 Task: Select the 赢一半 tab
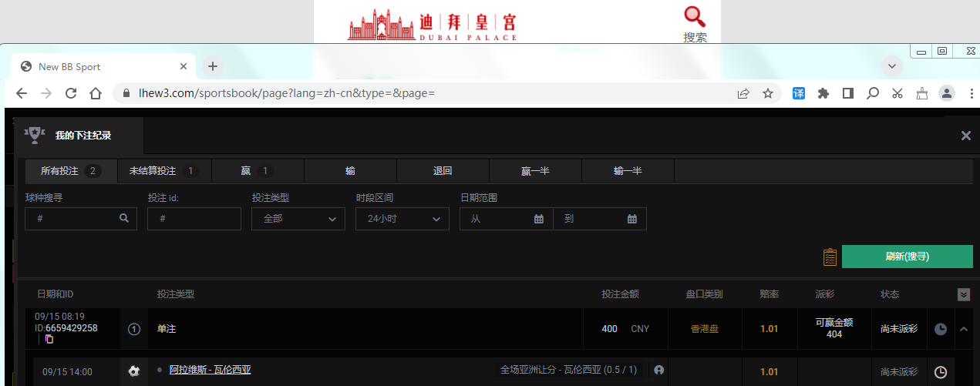pos(535,171)
